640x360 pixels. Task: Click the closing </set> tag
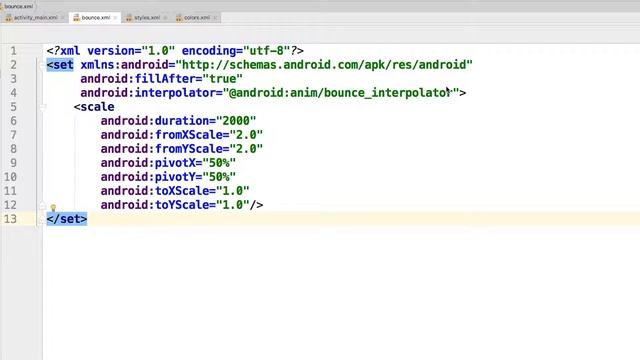(67, 219)
